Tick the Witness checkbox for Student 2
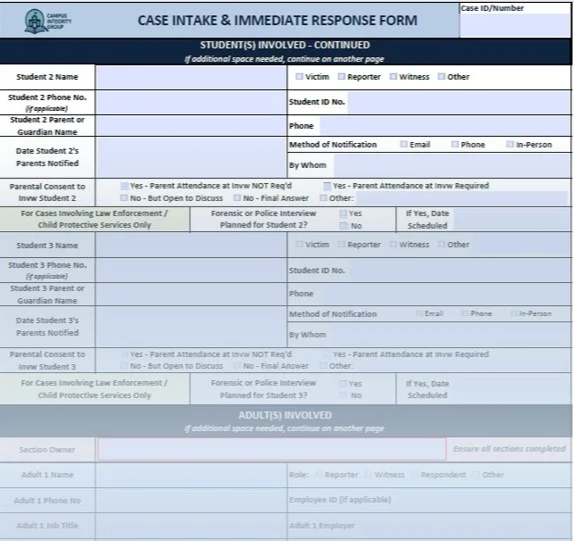The width and height of the screenshot is (575, 541). click(x=393, y=76)
